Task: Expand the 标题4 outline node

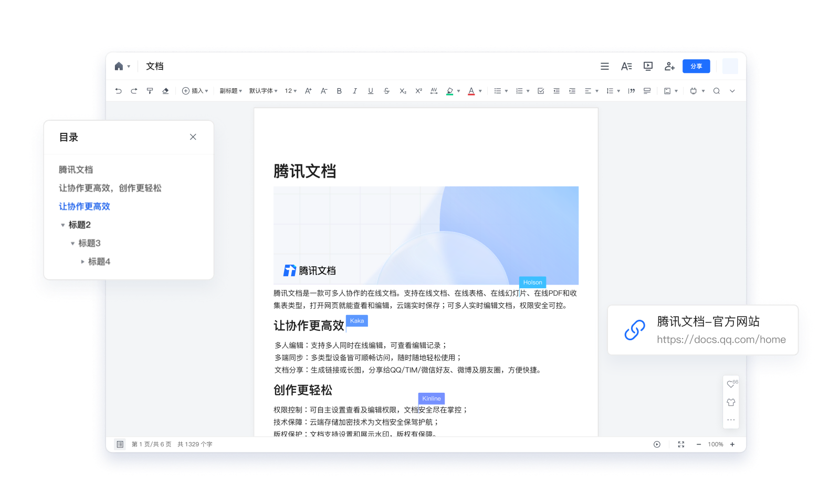Action: (82, 261)
